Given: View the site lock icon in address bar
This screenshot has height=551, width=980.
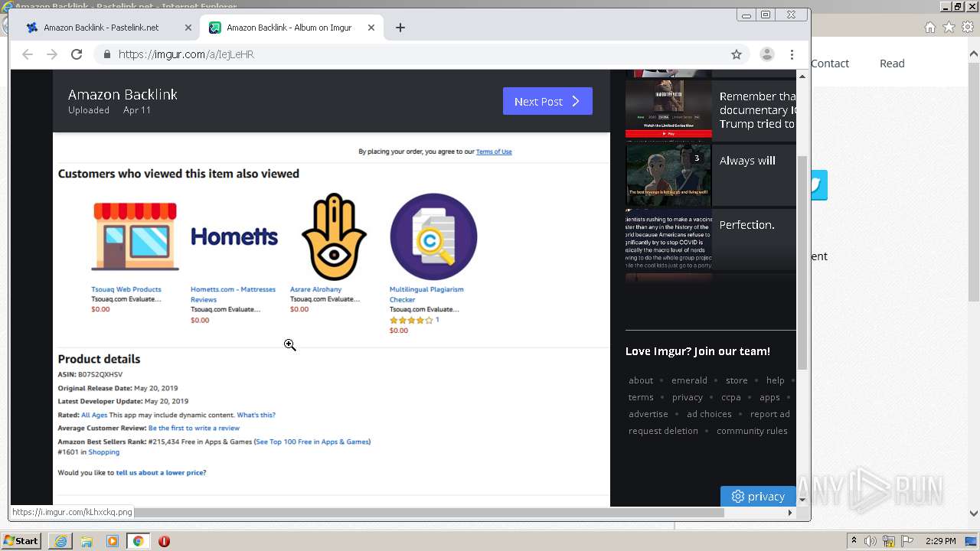Looking at the screenshot, I should [107, 54].
